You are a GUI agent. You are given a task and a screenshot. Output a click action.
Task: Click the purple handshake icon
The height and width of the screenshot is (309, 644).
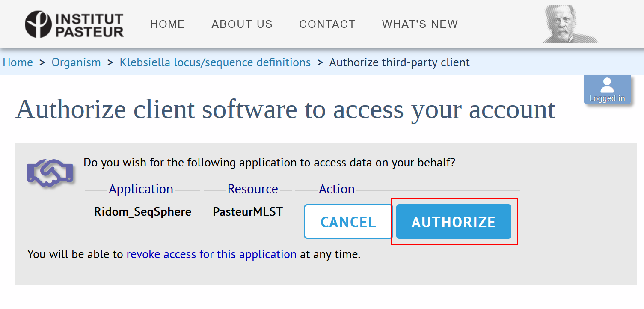(50, 173)
